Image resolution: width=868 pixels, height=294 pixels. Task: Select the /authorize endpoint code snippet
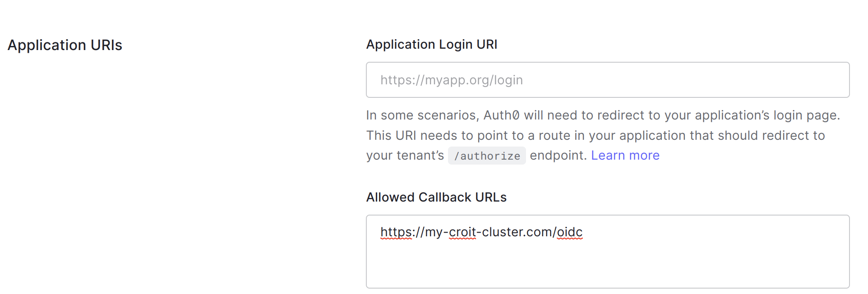pos(486,156)
